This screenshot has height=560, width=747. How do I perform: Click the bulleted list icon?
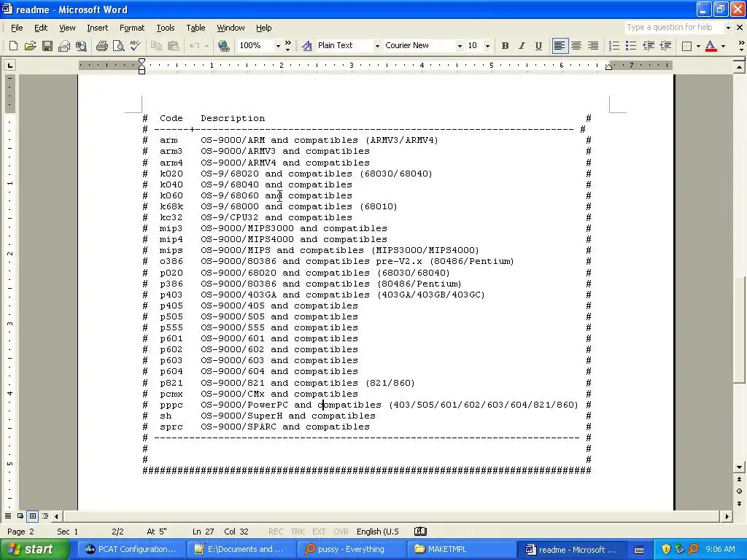click(631, 46)
